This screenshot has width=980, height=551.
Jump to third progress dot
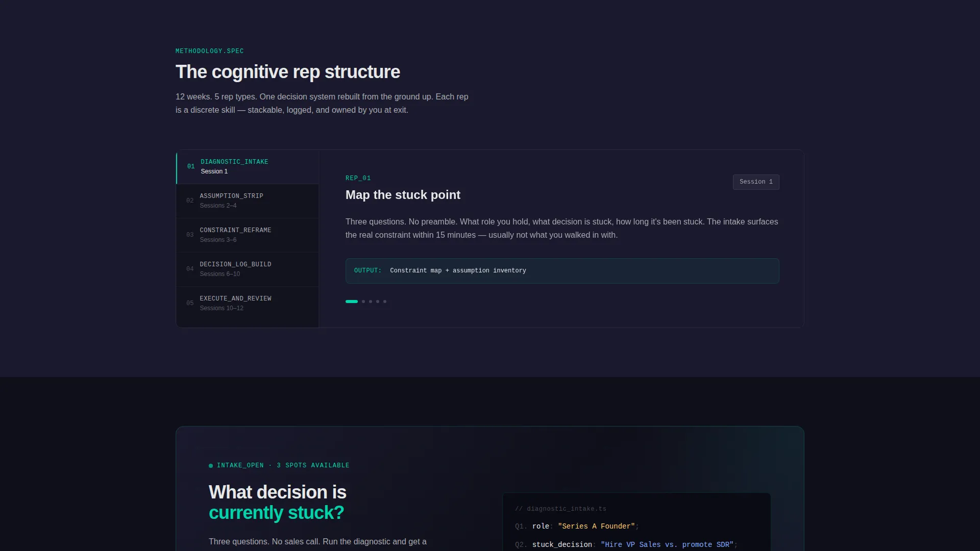click(371, 302)
